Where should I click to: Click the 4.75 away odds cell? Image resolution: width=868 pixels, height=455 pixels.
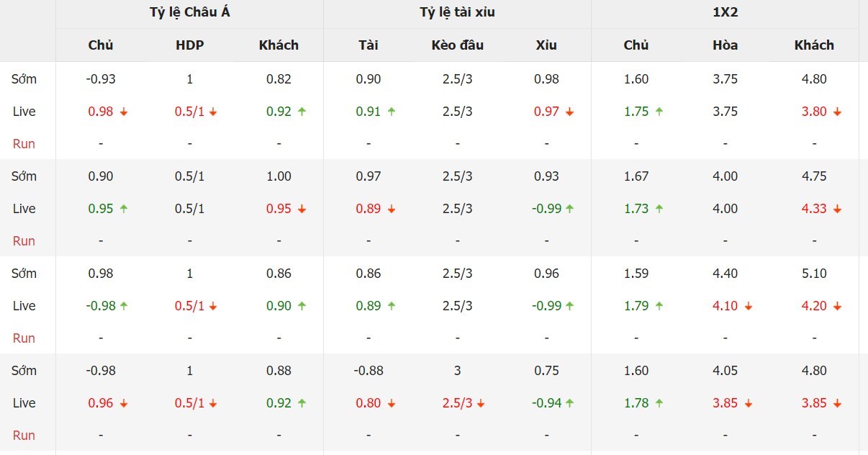point(814,176)
